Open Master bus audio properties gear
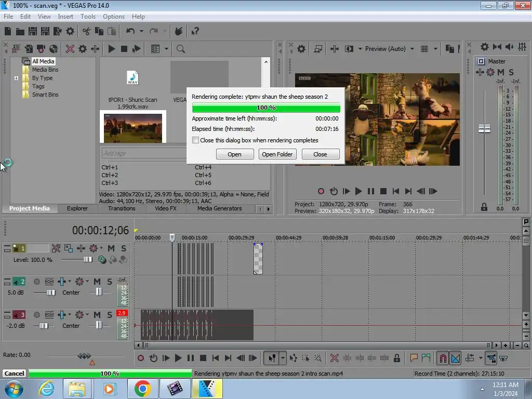Image resolution: width=532 pixels, height=399 pixels. (x=485, y=47)
